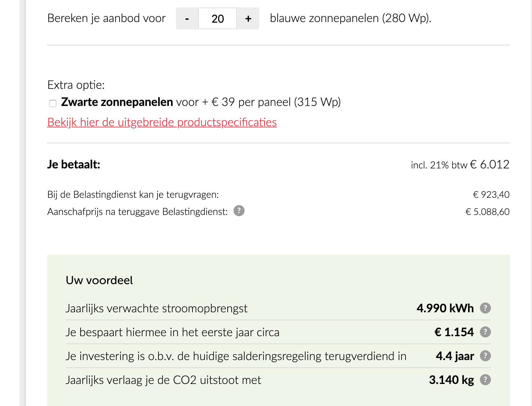Show info icon for 4.4 jaar payback
This screenshot has width=532, height=406.
point(485,356)
